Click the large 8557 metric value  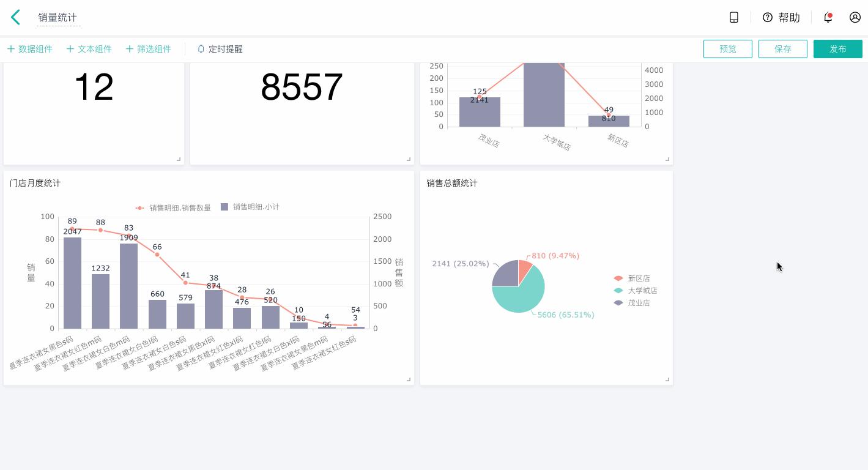(x=302, y=87)
